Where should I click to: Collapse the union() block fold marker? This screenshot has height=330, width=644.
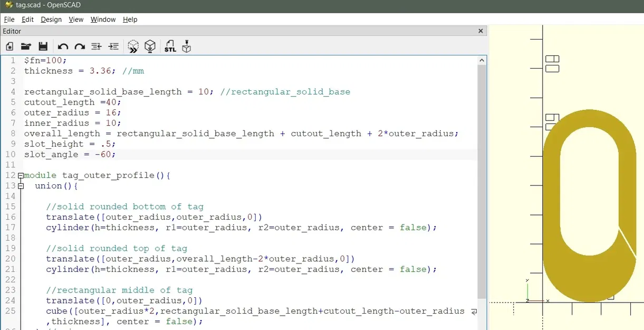pyautogui.click(x=21, y=186)
